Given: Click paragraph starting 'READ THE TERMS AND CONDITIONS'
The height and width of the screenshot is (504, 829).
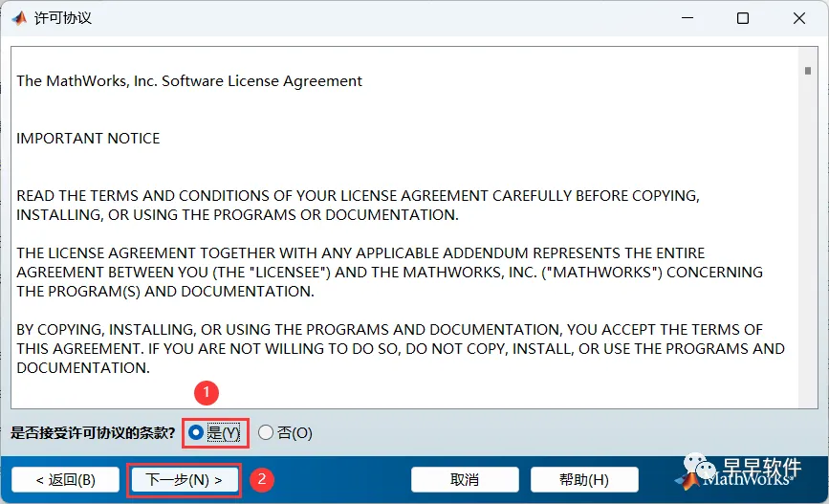Looking at the screenshot, I should coord(358,206).
